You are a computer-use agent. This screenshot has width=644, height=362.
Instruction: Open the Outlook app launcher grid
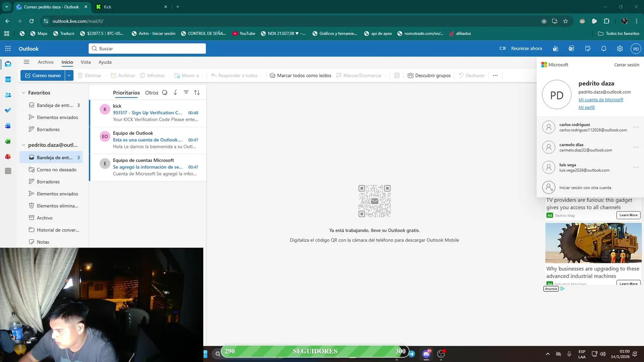(8, 49)
